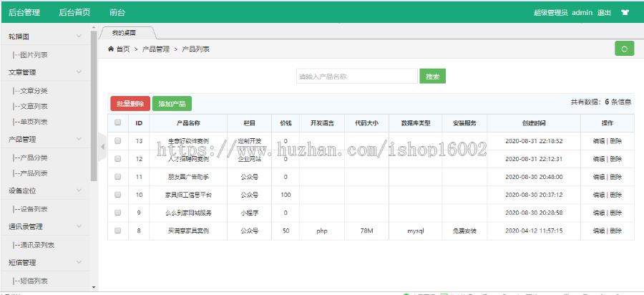Click the php language cell
Image resolution: width=644 pixels, height=295 pixels.
click(x=321, y=231)
